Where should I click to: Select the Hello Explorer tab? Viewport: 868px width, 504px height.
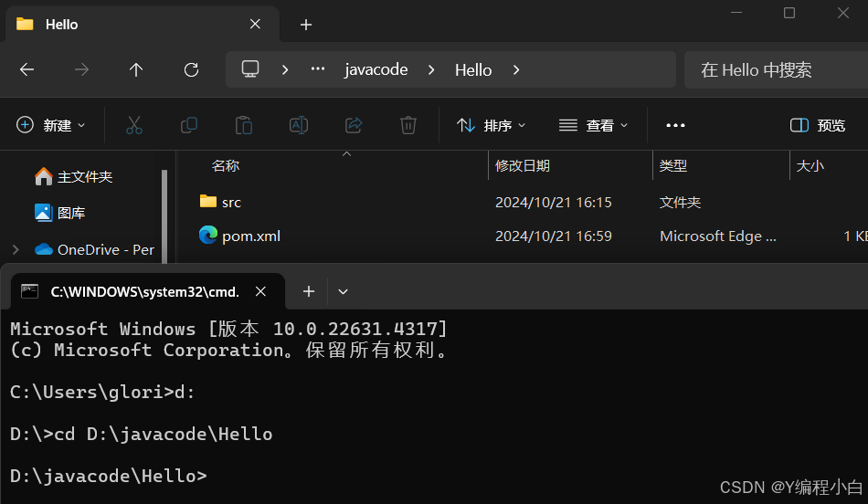point(143,25)
